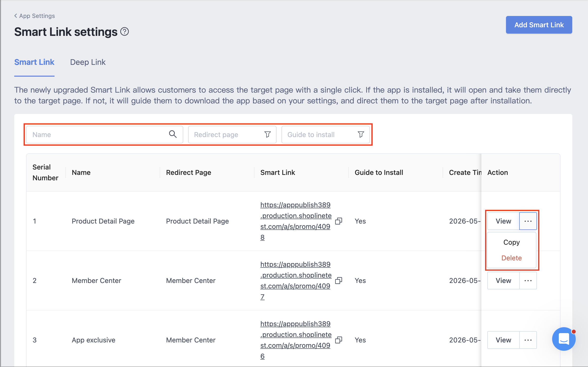Switch to the Deep Link tab

click(x=88, y=62)
